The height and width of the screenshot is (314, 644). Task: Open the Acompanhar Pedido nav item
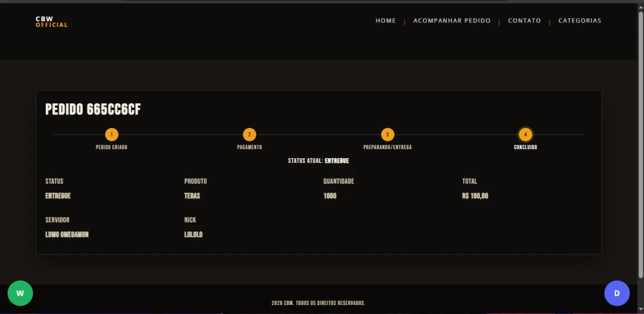[x=451, y=21]
